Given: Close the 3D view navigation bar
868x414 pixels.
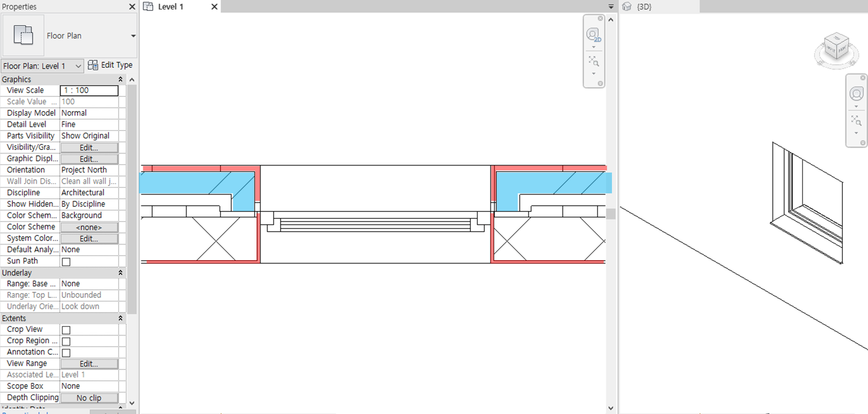Looking at the screenshot, I should coord(863,78).
